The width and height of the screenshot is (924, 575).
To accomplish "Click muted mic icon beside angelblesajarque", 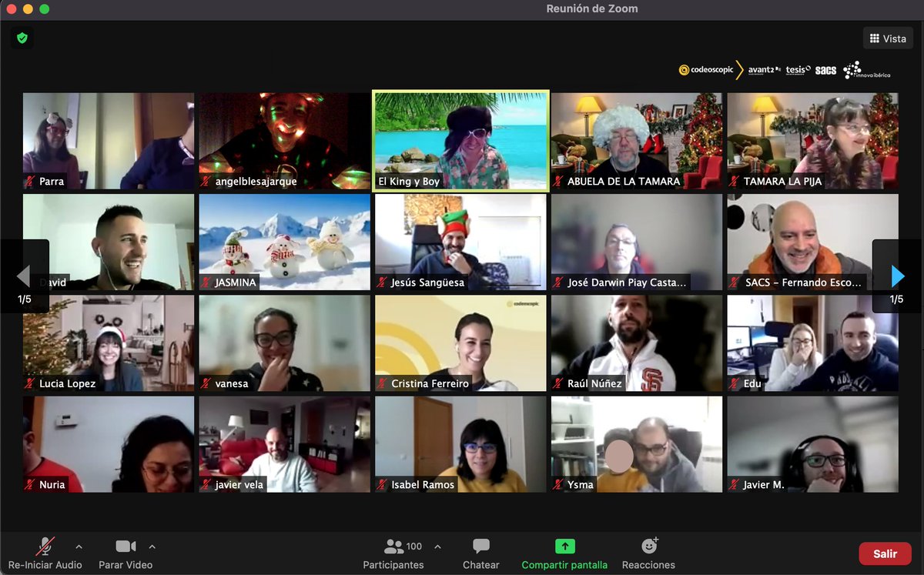I will click(x=206, y=182).
